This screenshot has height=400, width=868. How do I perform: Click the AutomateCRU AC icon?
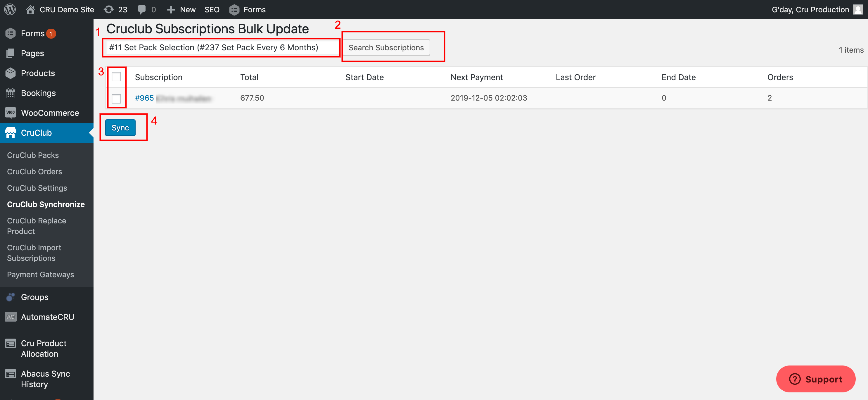click(11, 317)
